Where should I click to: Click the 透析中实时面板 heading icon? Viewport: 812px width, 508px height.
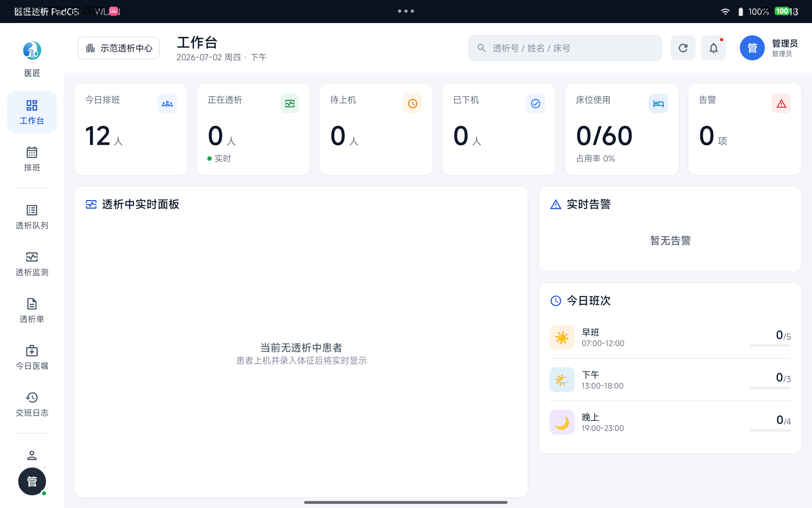tap(91, 204)
